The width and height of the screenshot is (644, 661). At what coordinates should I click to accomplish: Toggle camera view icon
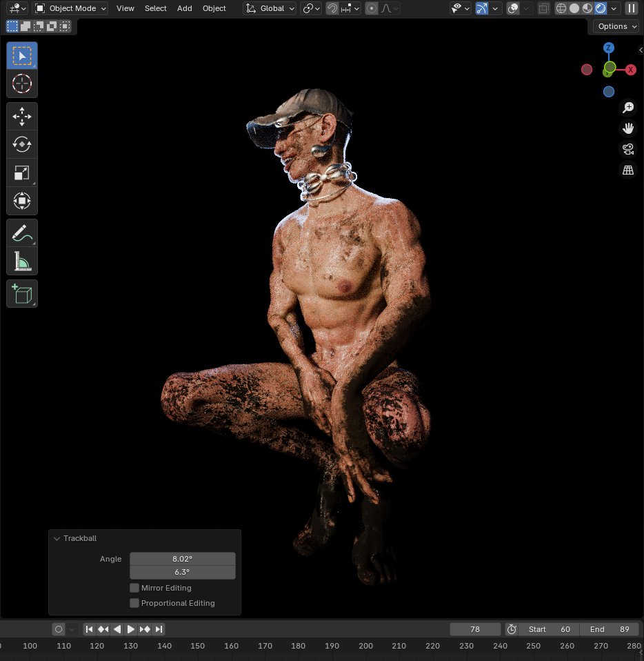tap(628, 149)
